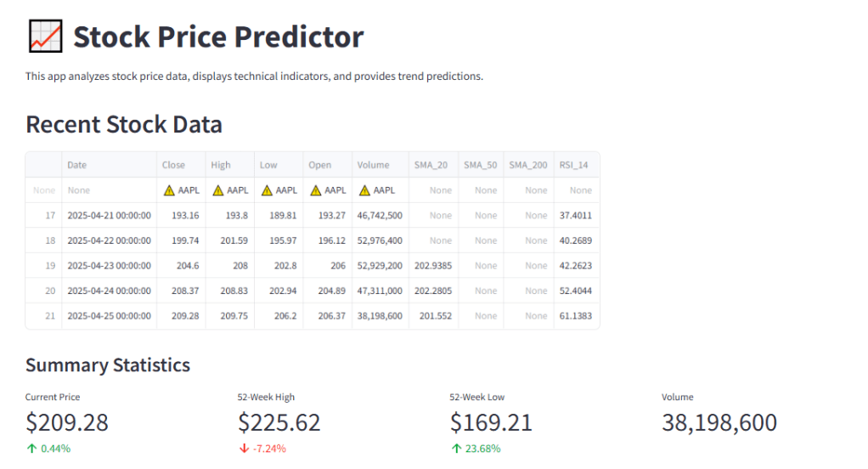Click the warning icon in High column
Viewport: 868px width, 469px height.
[x=218, y=190]
